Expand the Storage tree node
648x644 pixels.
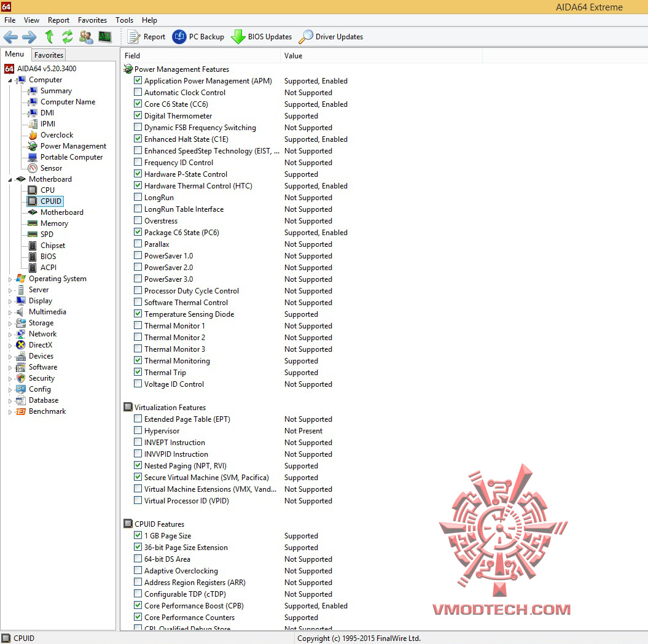(x=10, y=324)
